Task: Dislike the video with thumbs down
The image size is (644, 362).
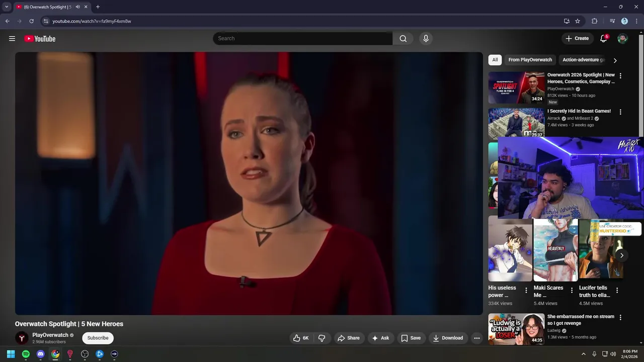Action: [322, 338]
